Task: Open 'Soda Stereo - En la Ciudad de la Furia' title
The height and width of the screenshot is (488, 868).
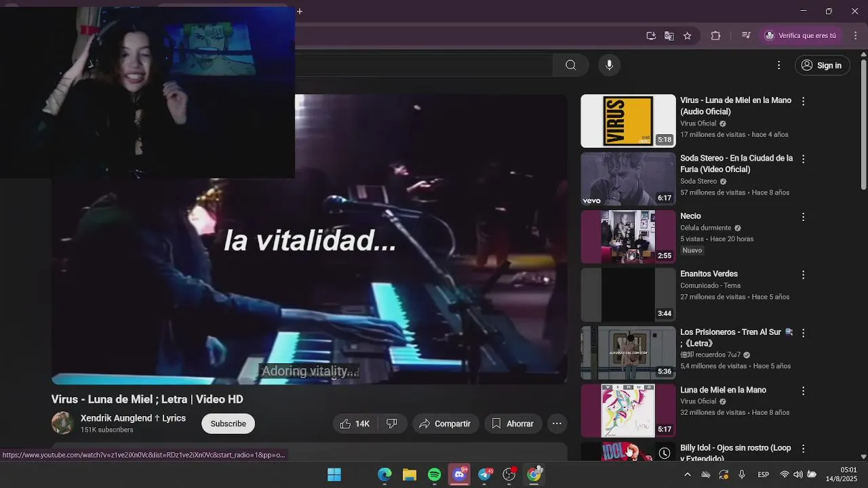Action: click(x=736, y=163)
